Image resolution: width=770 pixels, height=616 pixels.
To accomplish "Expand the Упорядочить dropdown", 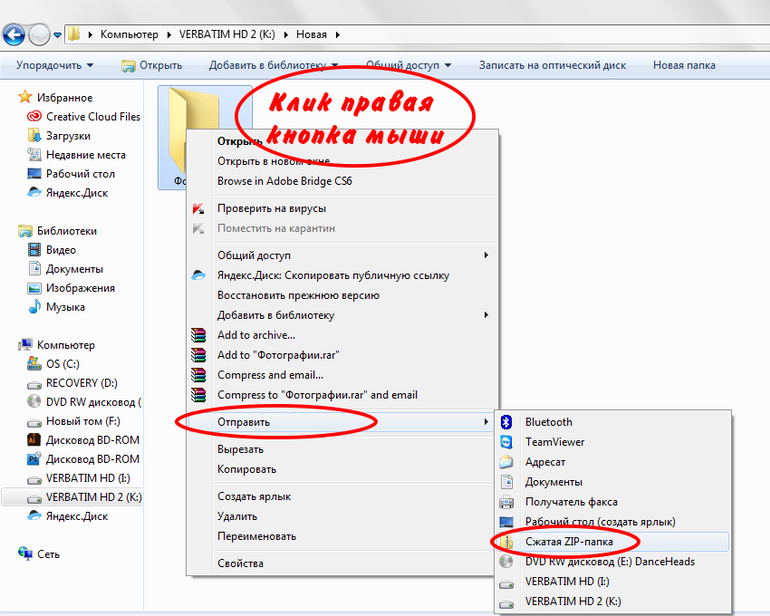I will pyautogui.click(x=55, y=65).
